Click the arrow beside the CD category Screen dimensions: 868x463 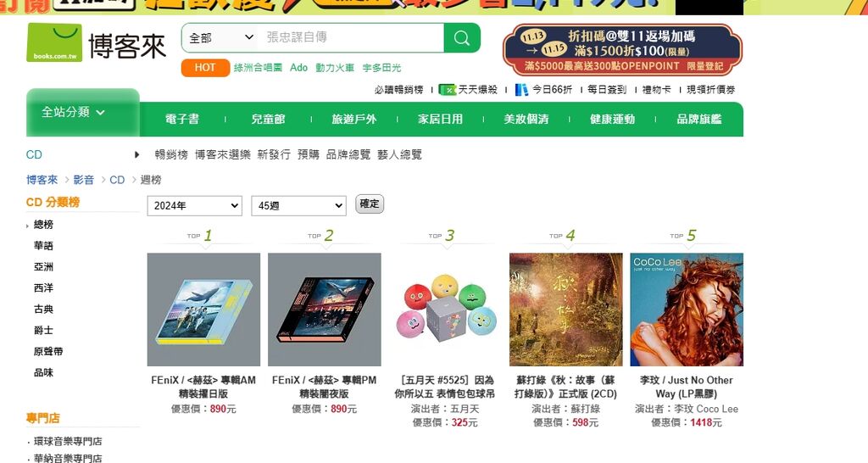coord(136,154)
